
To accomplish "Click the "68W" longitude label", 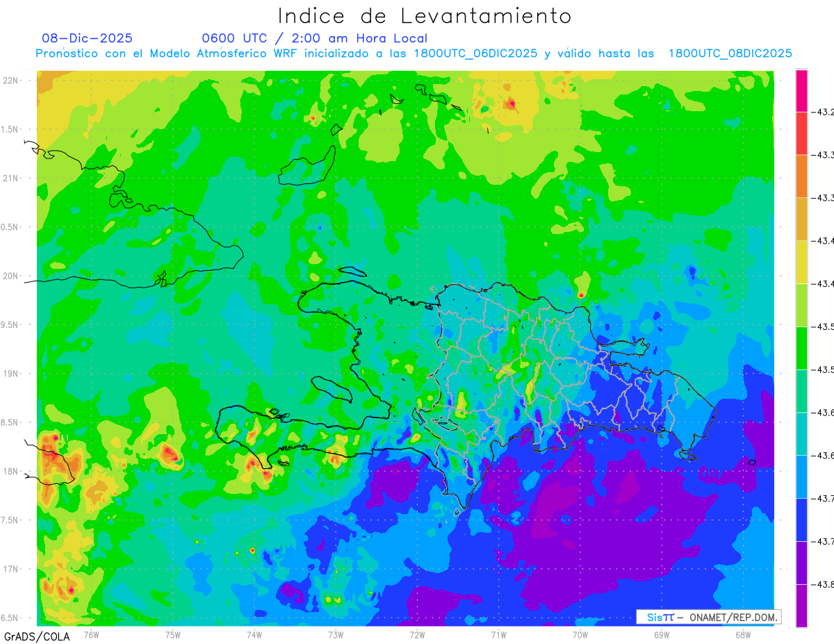I will pyautogui.click(x=743, y=634).
